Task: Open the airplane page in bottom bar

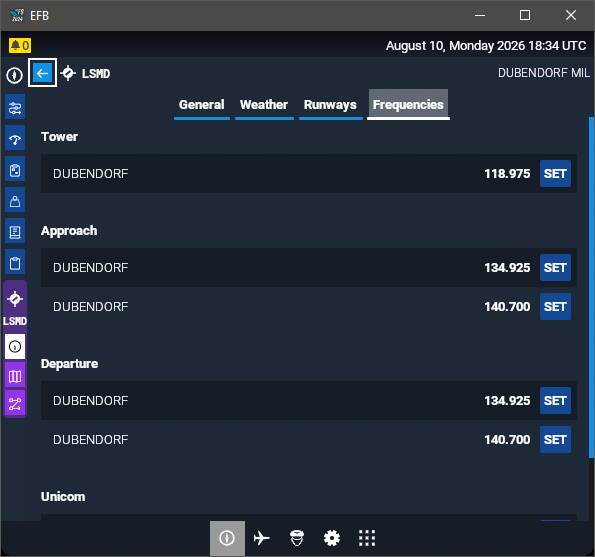Action: click(x=261, y=538)
